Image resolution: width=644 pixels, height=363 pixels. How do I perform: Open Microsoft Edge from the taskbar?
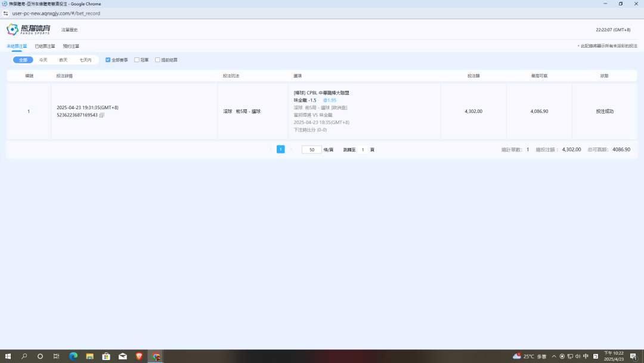click(x=73, y=356)
